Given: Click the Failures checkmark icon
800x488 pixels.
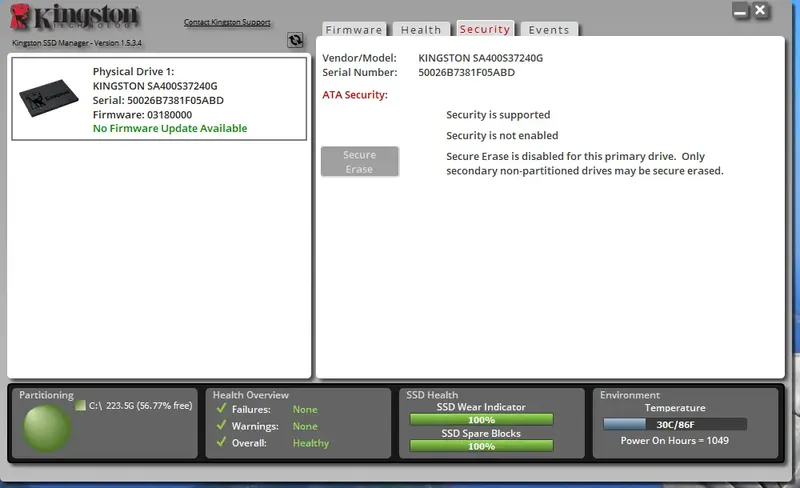Looking at the screenshot, I should (221, 408).
